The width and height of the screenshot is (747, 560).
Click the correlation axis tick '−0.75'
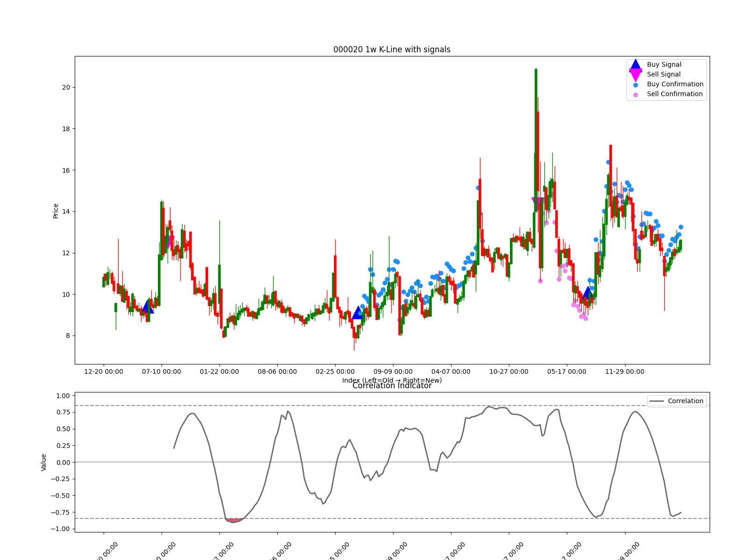point(60,512)
